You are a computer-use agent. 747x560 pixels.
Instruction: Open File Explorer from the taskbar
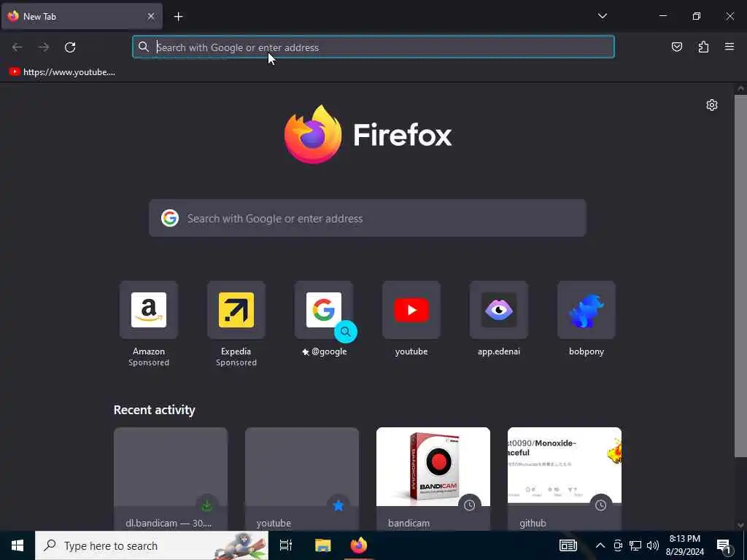pyautogui.click(x=322, y=545)
